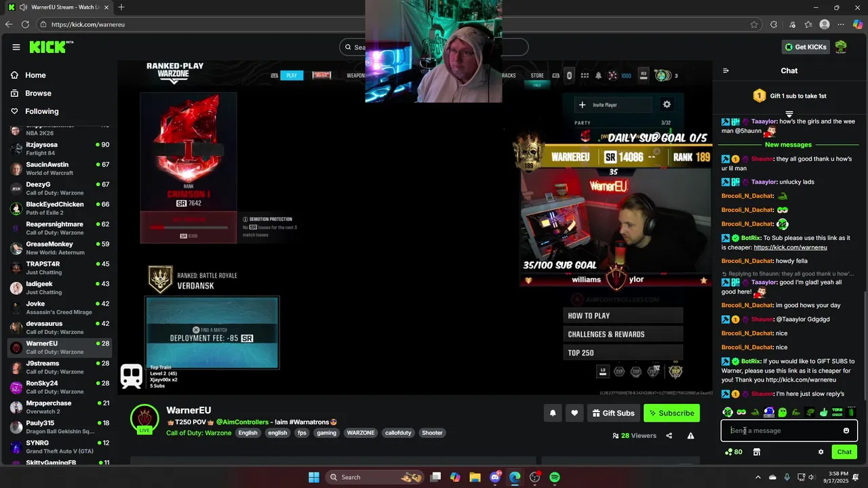The width and height of the screenshot is (868, 488).
Task: Toggle follow heart for WarnerEU
Action: tap(574, 413)
